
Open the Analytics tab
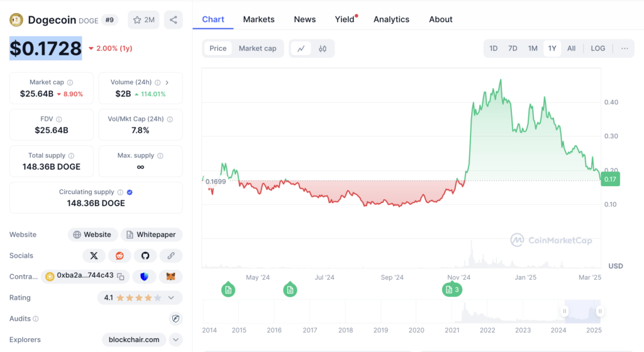tap(391, 19)
